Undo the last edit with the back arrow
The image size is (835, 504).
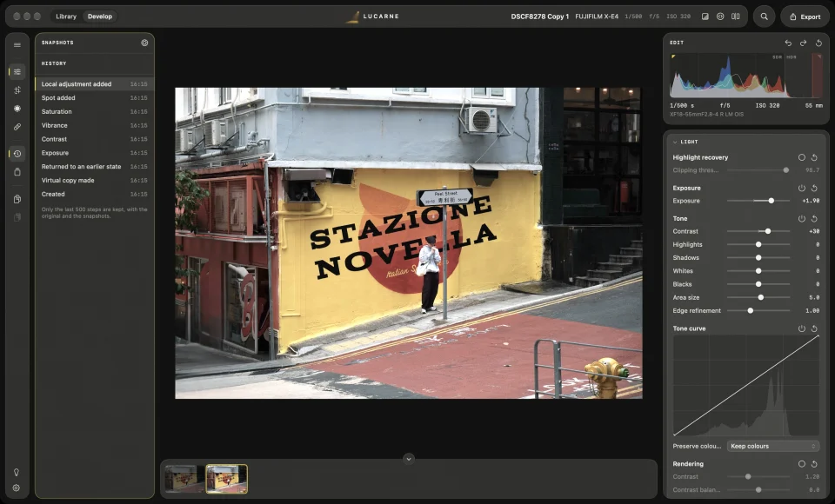[x=788, y=43]
